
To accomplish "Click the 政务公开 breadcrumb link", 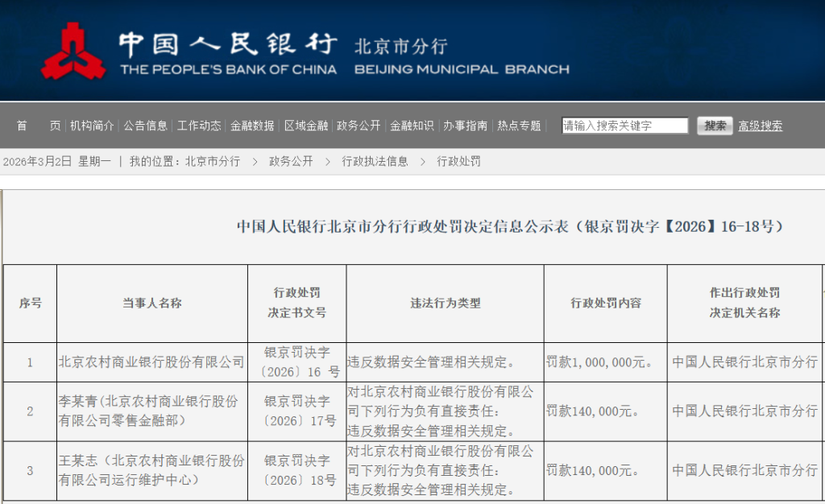I will click(292, 161).
